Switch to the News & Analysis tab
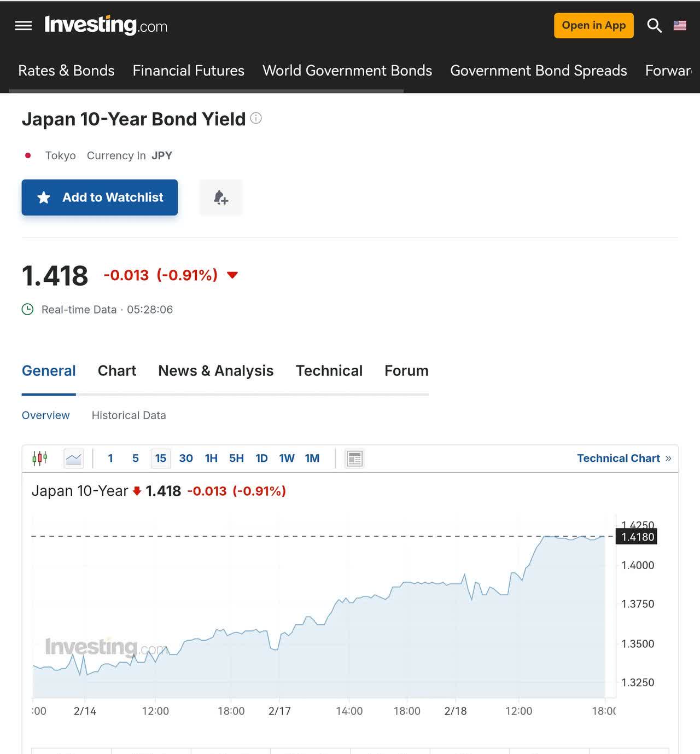Image resolution: width=700 pixels, height=754 pixels. pyautogui.click(x=215, y=371)
